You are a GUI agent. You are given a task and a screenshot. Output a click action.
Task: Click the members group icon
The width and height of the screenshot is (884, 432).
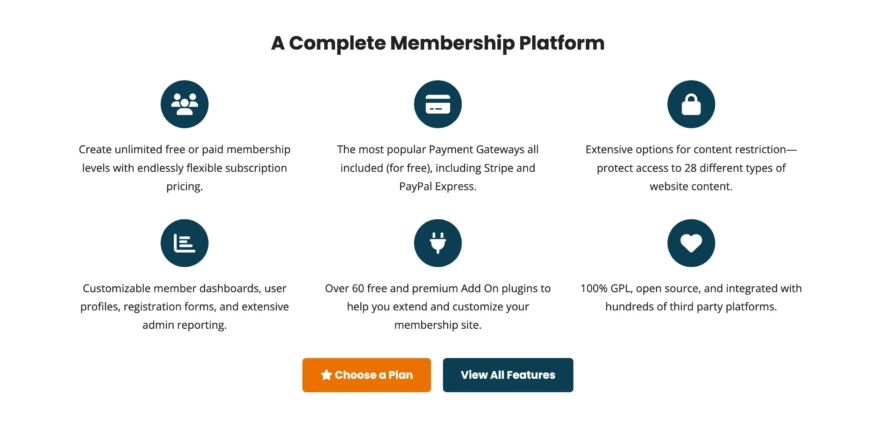point(184,104)
